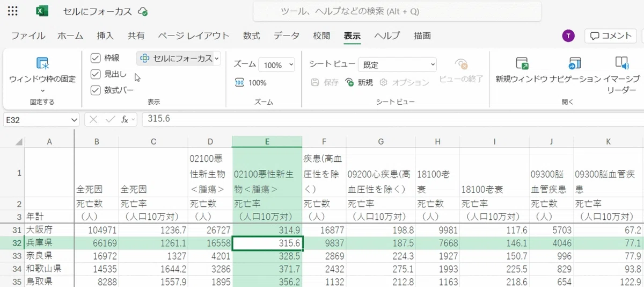Expand the セルにフォーカス dropdown arrow
Image resolution: width=644 pixels, height=287 pixels.
tap(217, 58)
